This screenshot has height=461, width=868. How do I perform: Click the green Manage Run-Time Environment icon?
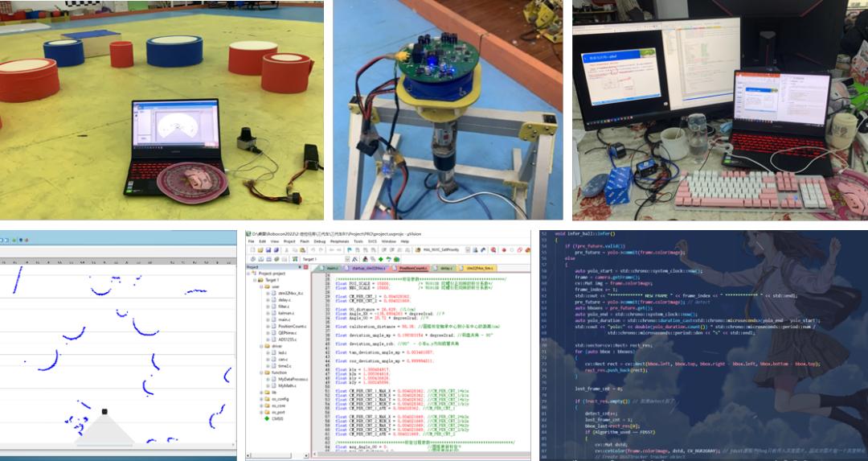coord(381,259)
